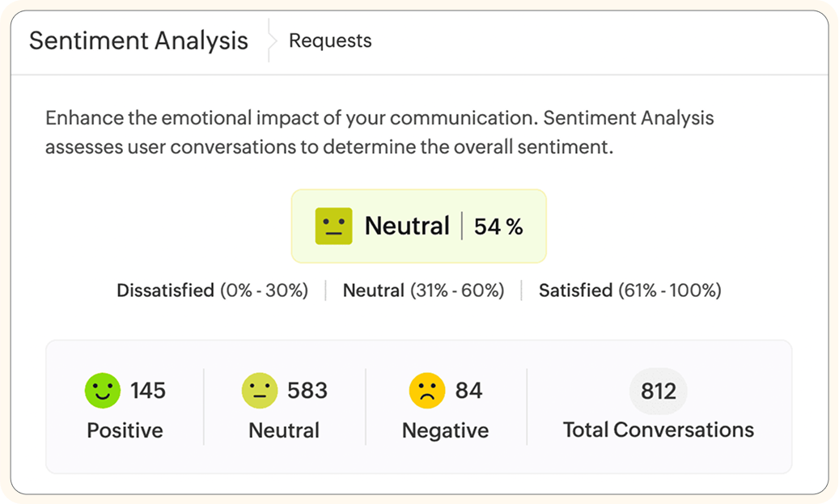Viewport: 839px width, 504px height.
Task: Click the 84 negative count
Action: click(468, 392)
